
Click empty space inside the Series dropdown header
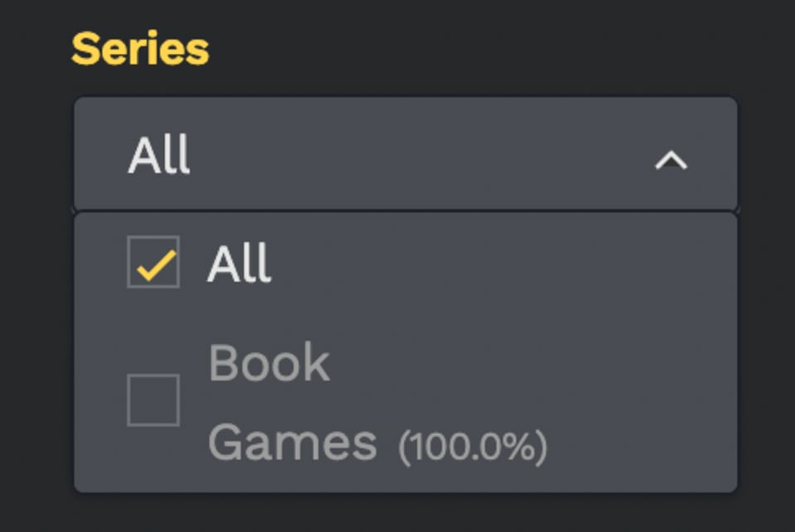click(414, 155)
